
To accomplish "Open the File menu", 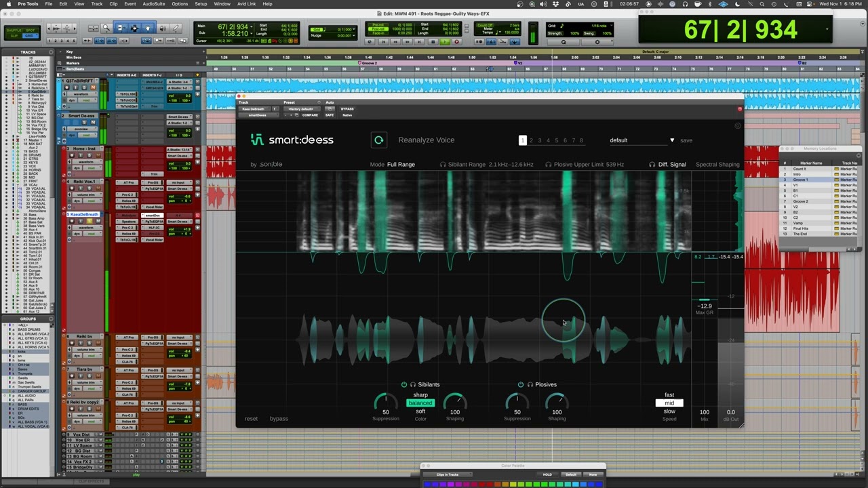I will tap(48, 4).
